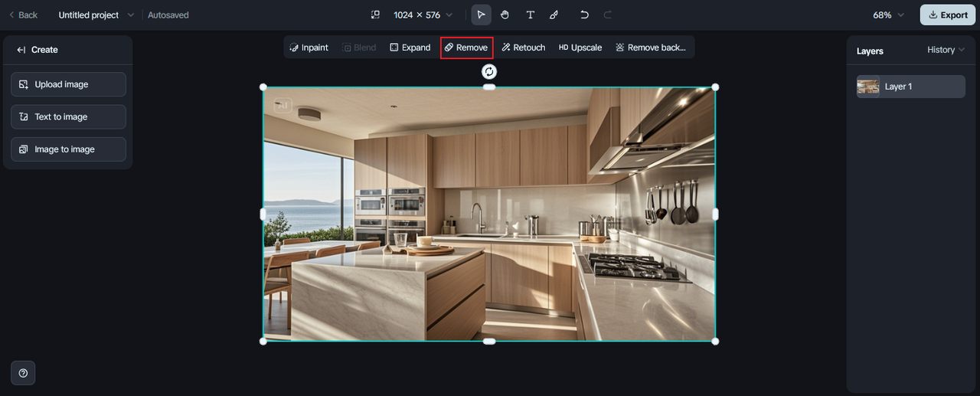Collapse the Create panel using its arrow icon

21,50
